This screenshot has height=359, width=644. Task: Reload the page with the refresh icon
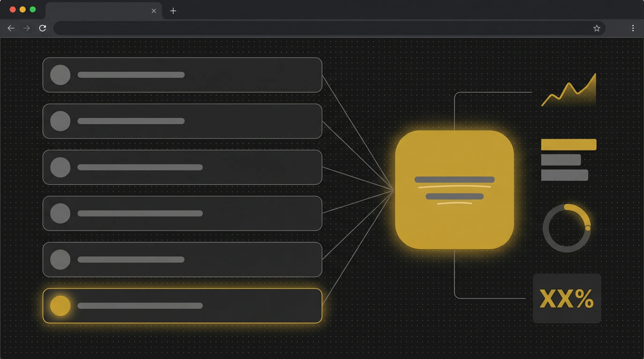tap(43, 28)
